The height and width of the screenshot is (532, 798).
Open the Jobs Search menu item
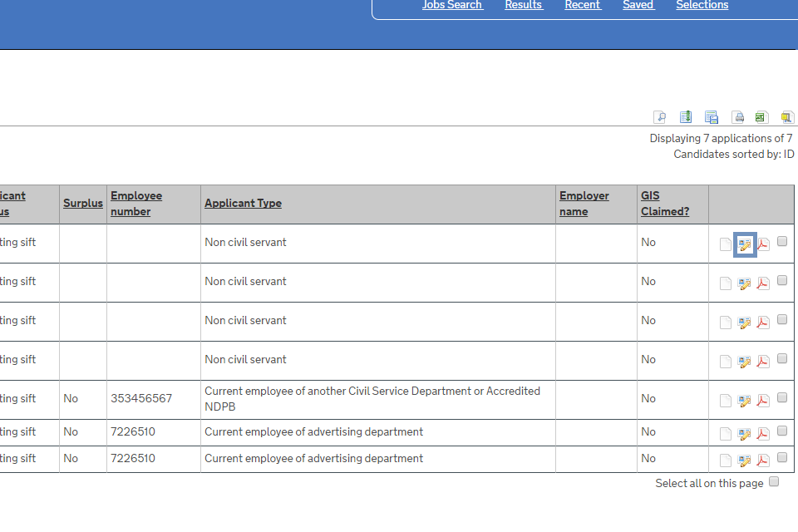(x=452, y=5)
